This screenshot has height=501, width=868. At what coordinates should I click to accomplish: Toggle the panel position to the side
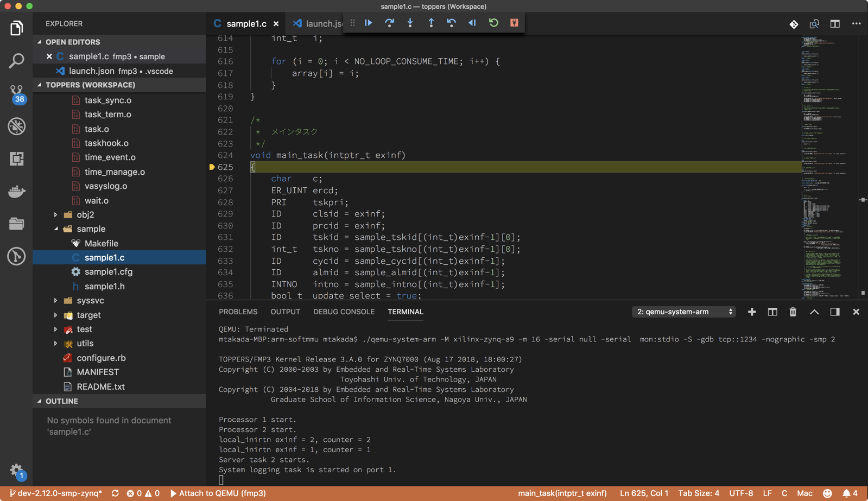pyautogui.click(x=835, y=312)
